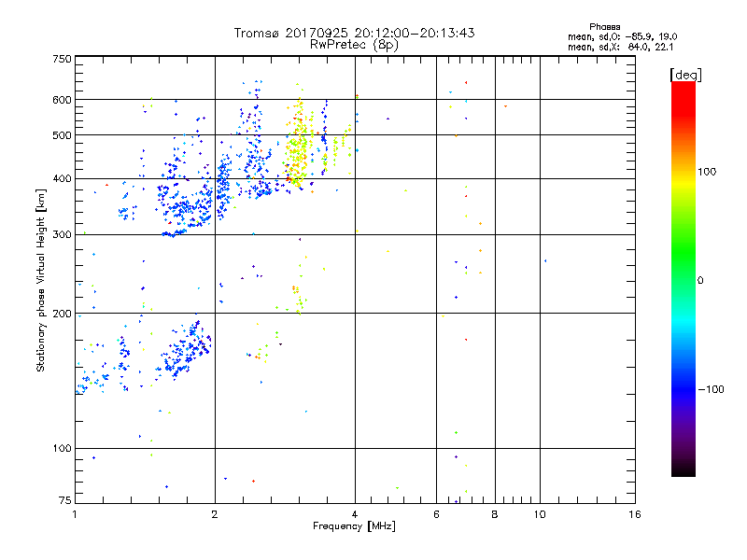The image size is (747, 560).
Task: Select the 'mean, sd,X: 84.0, 22.1' statistics line
Action: point(620,47)
